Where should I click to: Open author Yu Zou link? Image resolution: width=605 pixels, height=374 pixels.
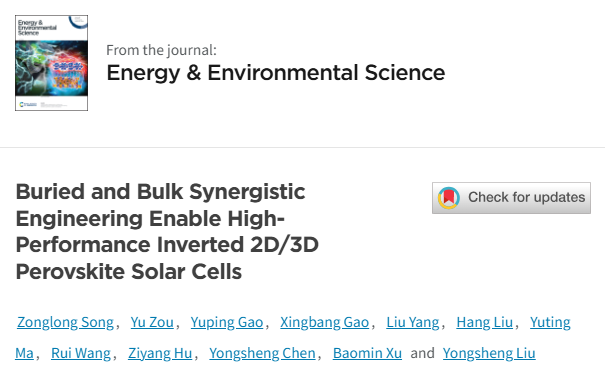pos(152,322)
